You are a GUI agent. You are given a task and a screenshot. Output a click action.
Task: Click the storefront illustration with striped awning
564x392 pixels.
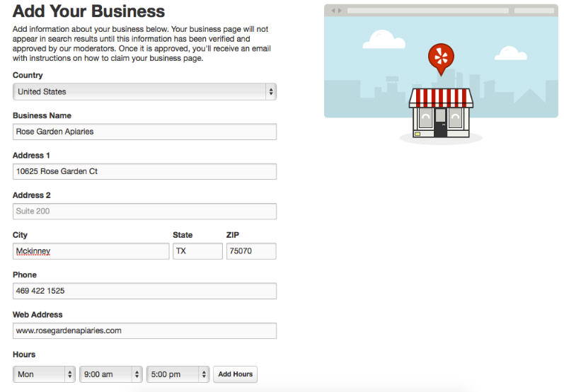(x=441, y=113)
